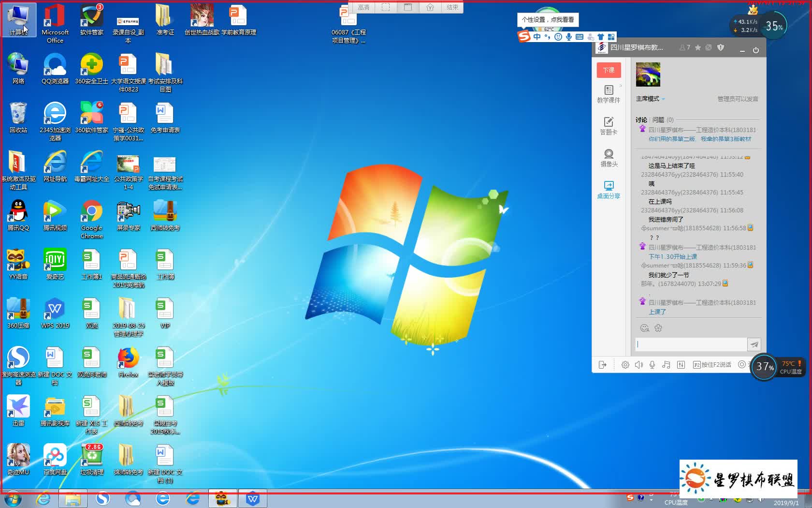Open the Google Chrome desktop shortcut
Screen dimensions: 812x508
[92, 219]
